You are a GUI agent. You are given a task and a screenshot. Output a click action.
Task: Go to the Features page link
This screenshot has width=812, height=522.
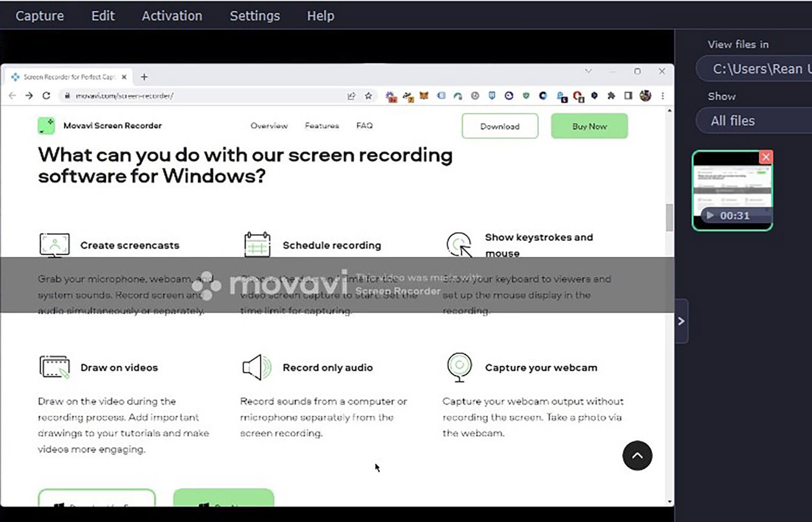pos(322,125)
